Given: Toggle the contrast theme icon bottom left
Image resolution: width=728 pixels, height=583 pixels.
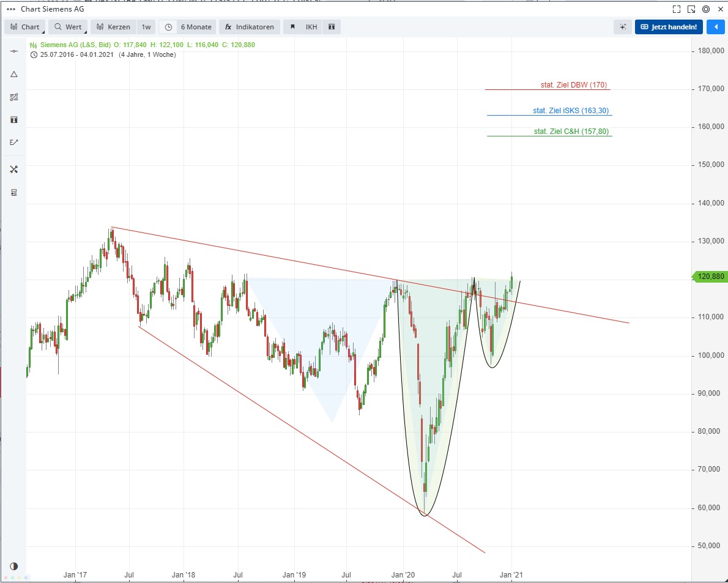Looking at the screenshot, I should pyautogui.click(x=13, y=566).
